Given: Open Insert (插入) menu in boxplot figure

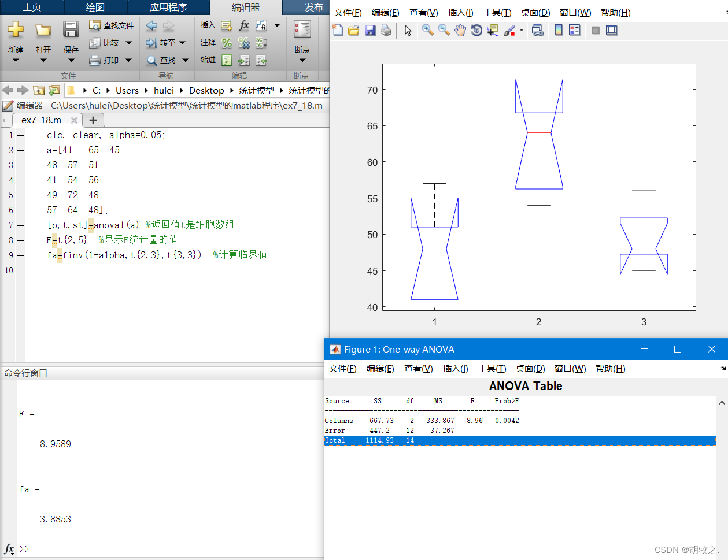Looking at the screenshot, I should tap(460, 13).
